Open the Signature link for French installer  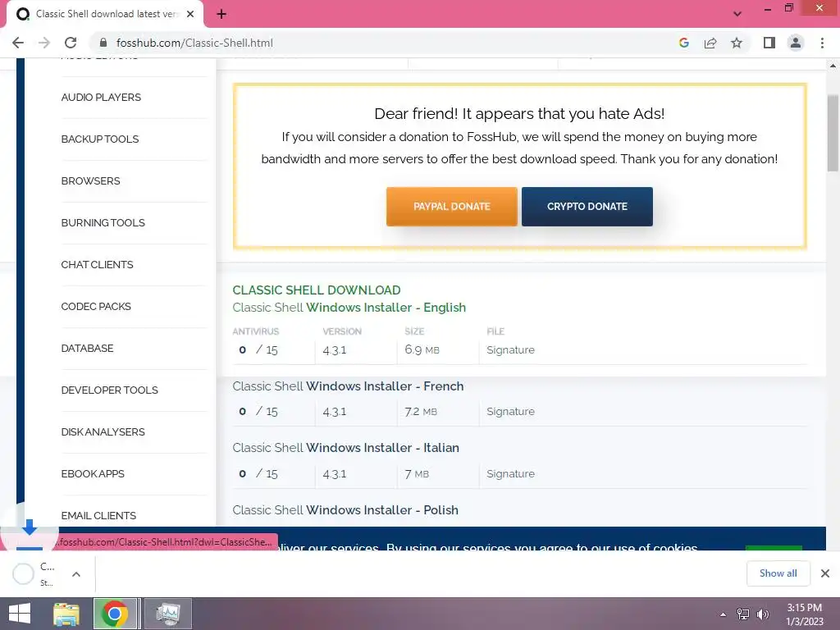[510, 412]
